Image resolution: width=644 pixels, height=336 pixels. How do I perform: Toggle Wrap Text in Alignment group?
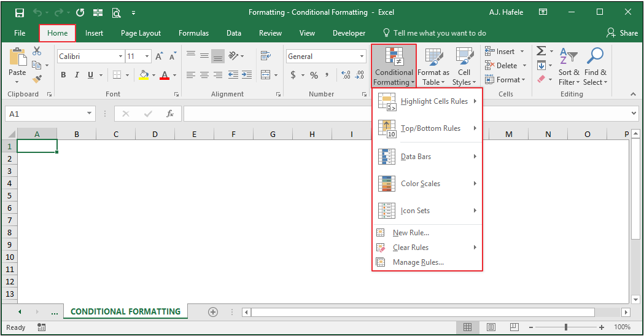(266, 55)
